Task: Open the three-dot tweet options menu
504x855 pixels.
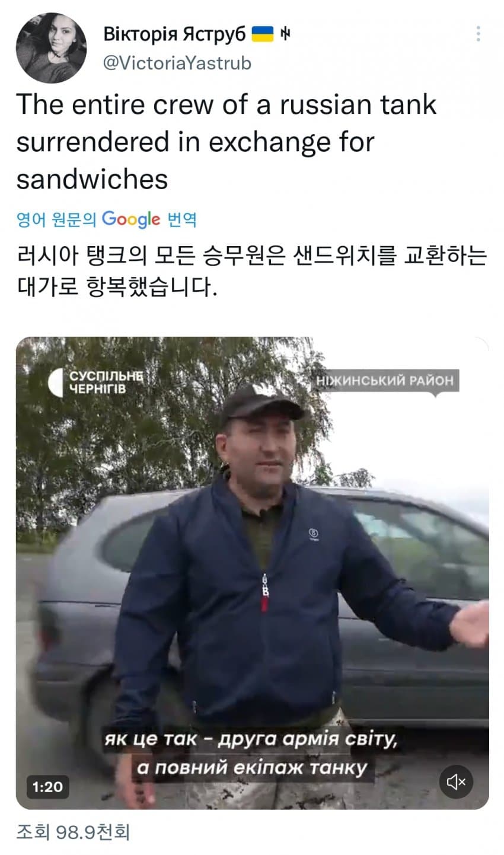Action: (478, 34)
